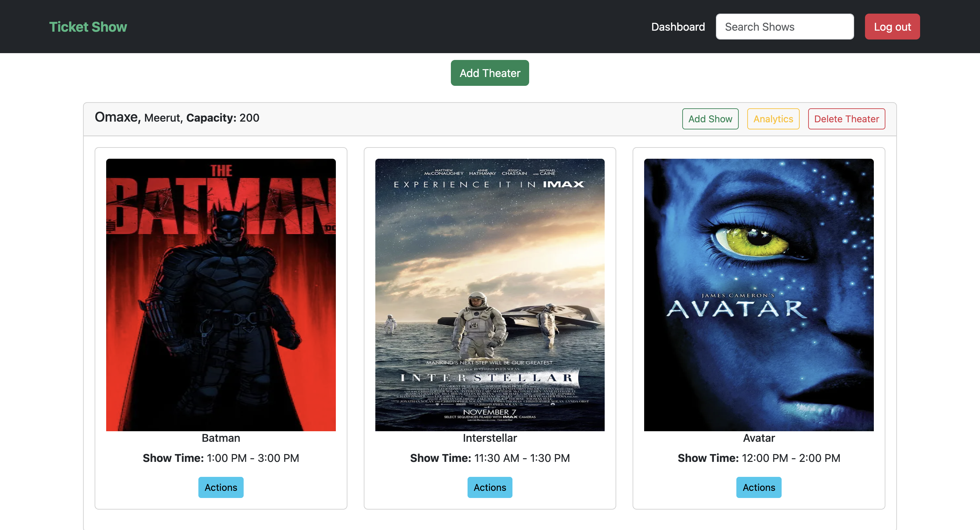980x530 pixels.
Task: Click the Interstellar title text
Action: pyautogui.click(x=490, y=438)
